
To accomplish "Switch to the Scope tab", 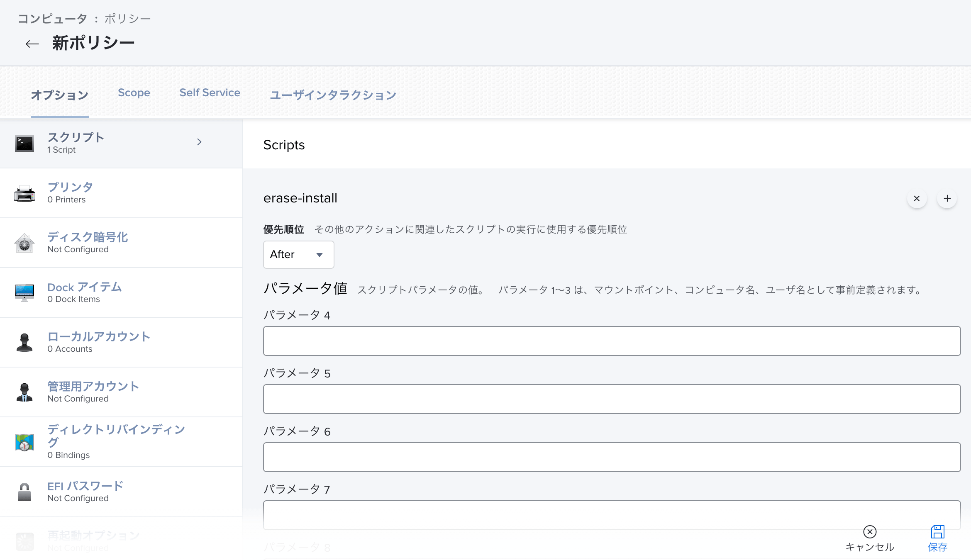I will (x=134, y=93).
